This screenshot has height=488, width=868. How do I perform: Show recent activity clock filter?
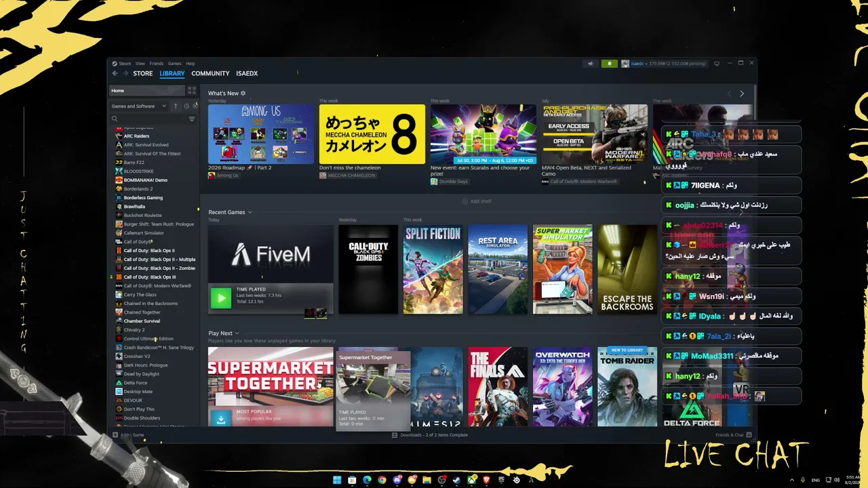point(186,106)
